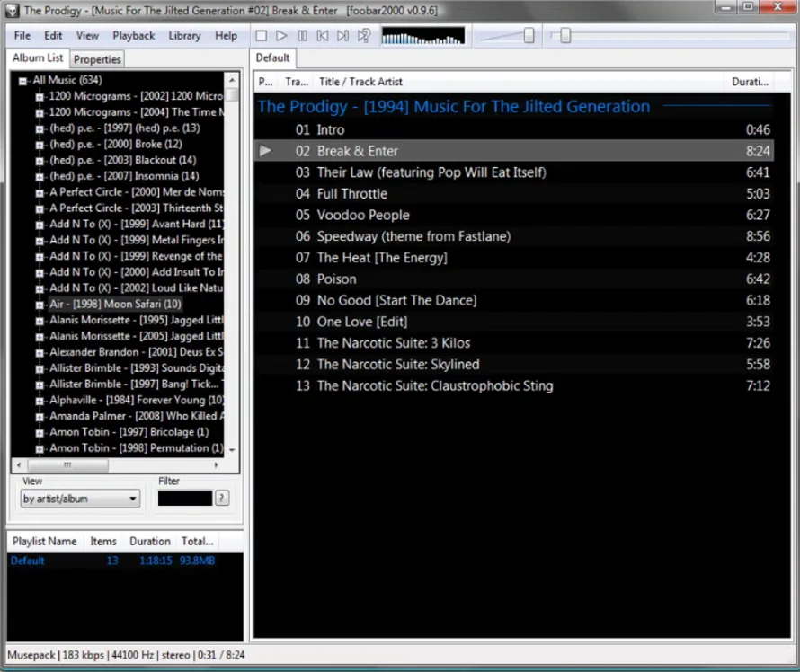Select Amon Tobin - [1998] Permutation album
The image size is (800, 672).
coord(137,448)
